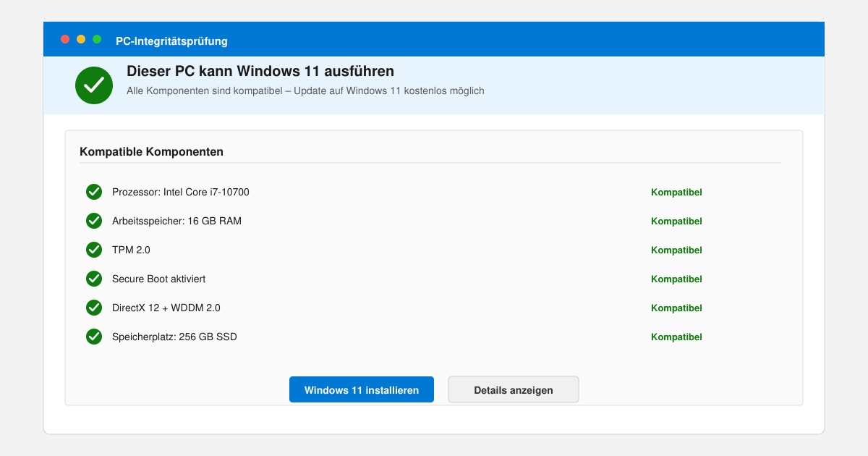The image size is (868, 456).
Task: Click Kompatibel status in the TPM 2.0 row
Action: (x=676, y=250)
